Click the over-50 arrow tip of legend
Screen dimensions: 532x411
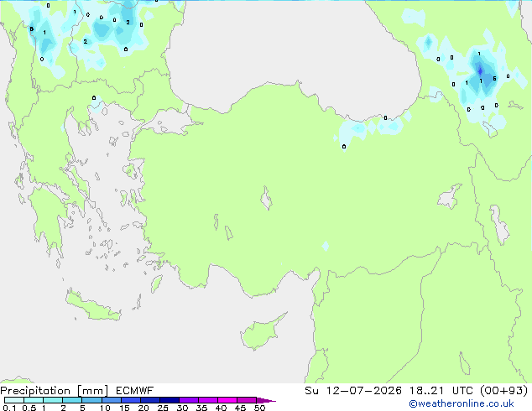pyautogui.click(x=266, y=400)
